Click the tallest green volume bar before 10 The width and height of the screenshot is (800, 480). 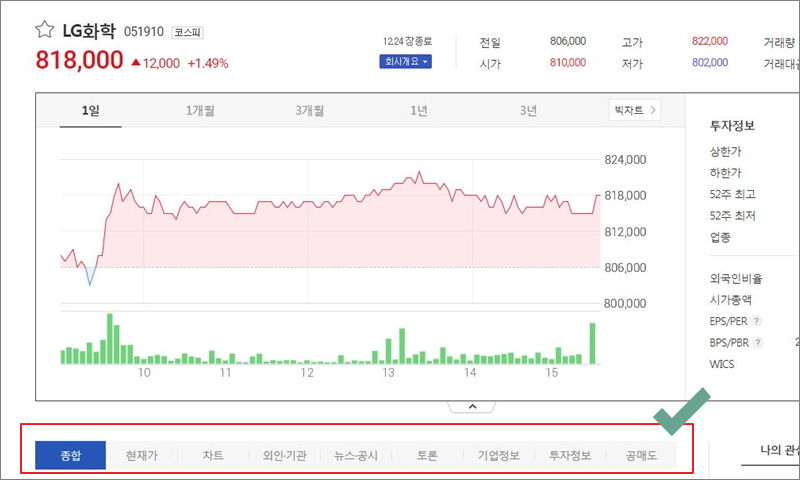pyautogui.click(x=110, y=339)
